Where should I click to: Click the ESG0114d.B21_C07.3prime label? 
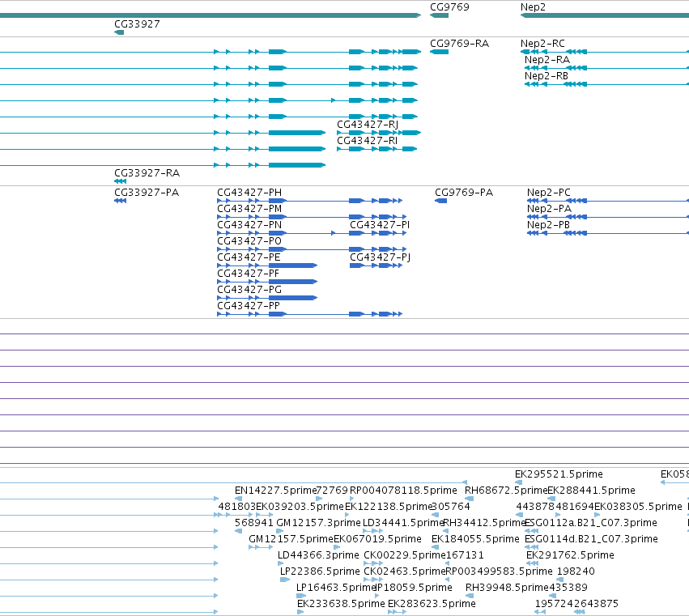(x=592, y=539)
